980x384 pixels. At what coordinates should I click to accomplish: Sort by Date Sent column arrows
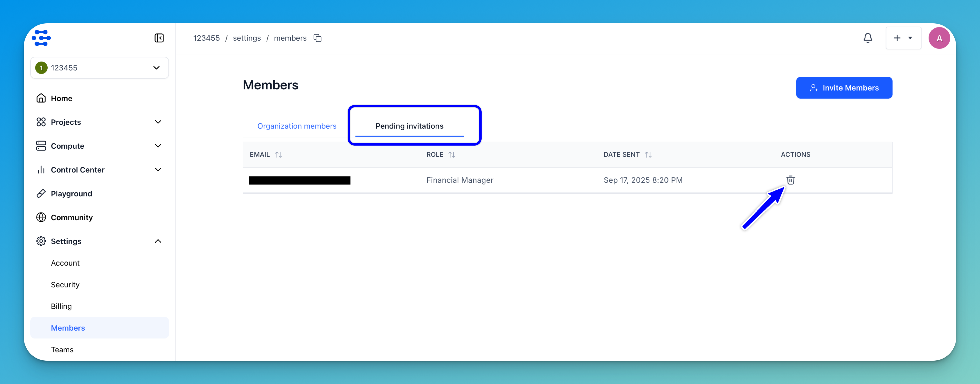click(648, 154)
